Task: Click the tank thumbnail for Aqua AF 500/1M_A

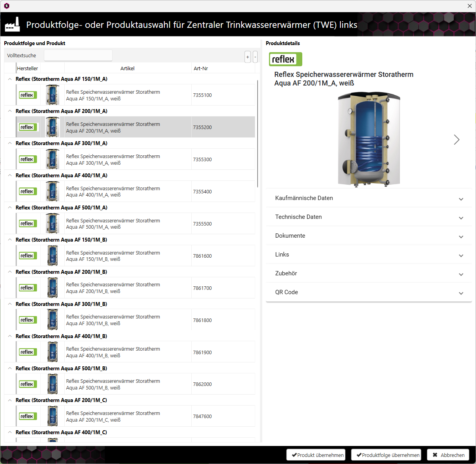Action: coord(53,224)
